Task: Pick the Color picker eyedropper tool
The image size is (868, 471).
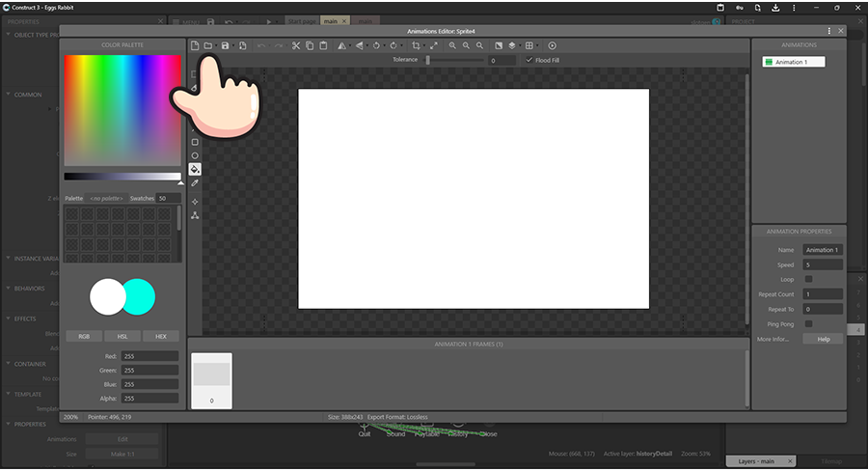Action: pyautogui.click(x=195, y=182)
